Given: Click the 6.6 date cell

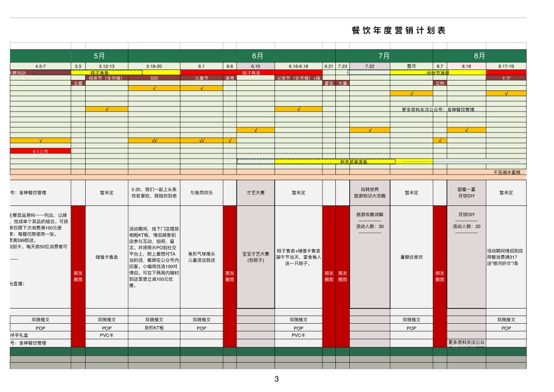Looking at the screenshot, I should tap(230, 66).
